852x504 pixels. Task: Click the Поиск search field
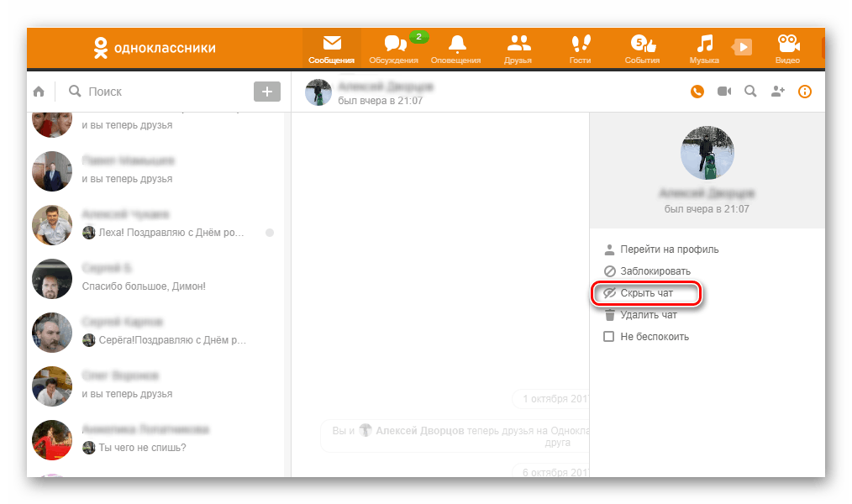[x=158, y=92]
